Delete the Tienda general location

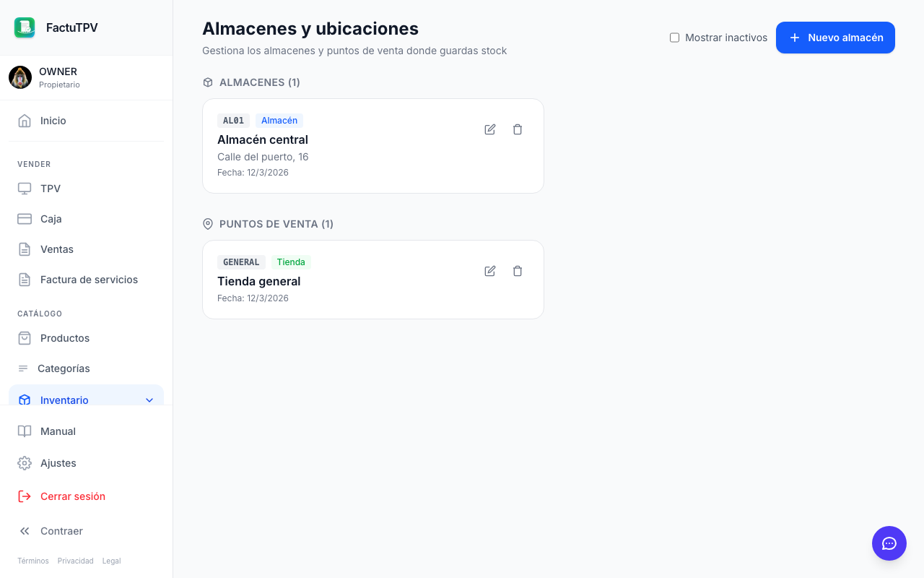518,271
